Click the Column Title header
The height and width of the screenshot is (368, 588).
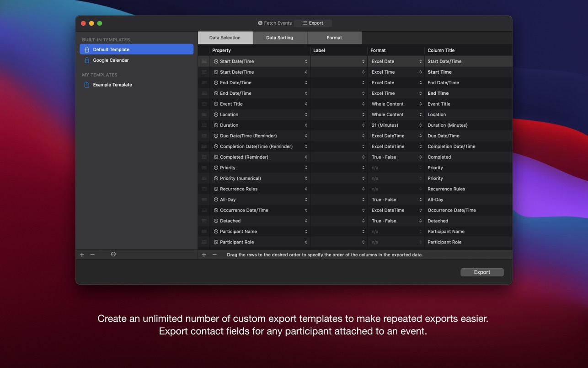coord(468,50)
